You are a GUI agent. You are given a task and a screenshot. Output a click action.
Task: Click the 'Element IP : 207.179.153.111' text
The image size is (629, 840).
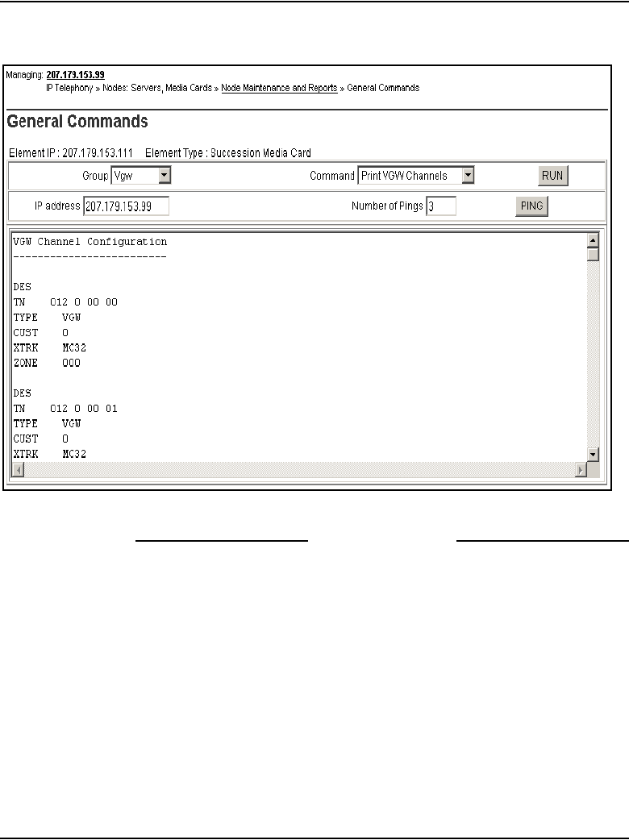click(71, 153)
